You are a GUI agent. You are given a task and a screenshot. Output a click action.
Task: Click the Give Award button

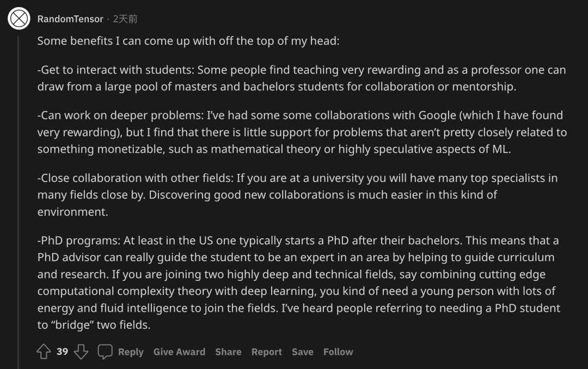[179, 352]
